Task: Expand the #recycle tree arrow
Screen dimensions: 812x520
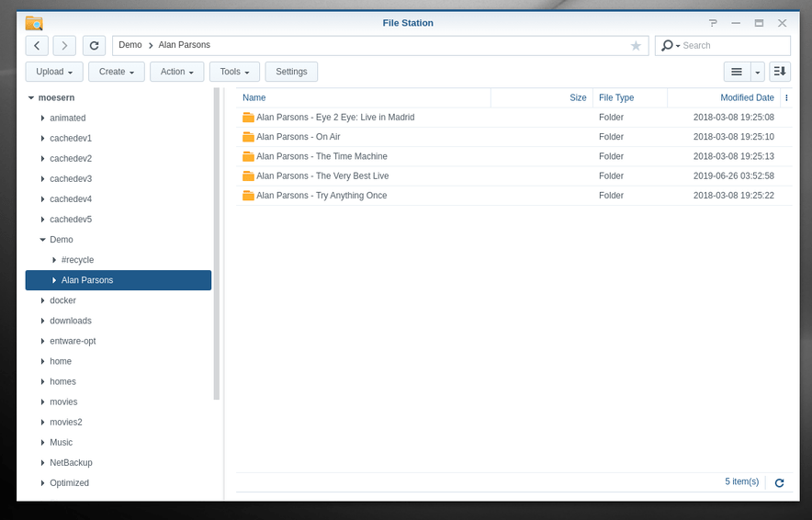Action: pos(54,259)
